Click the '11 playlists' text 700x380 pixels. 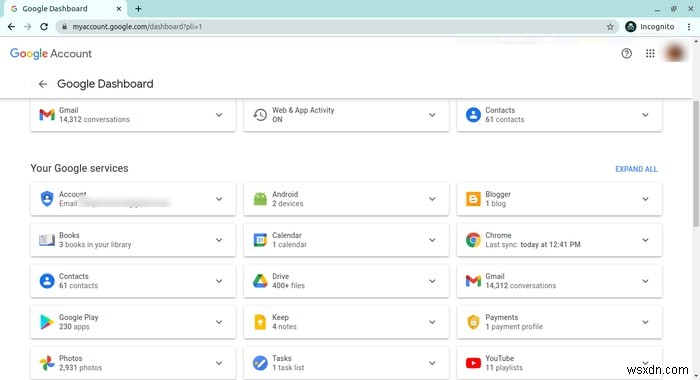[504, 368]
